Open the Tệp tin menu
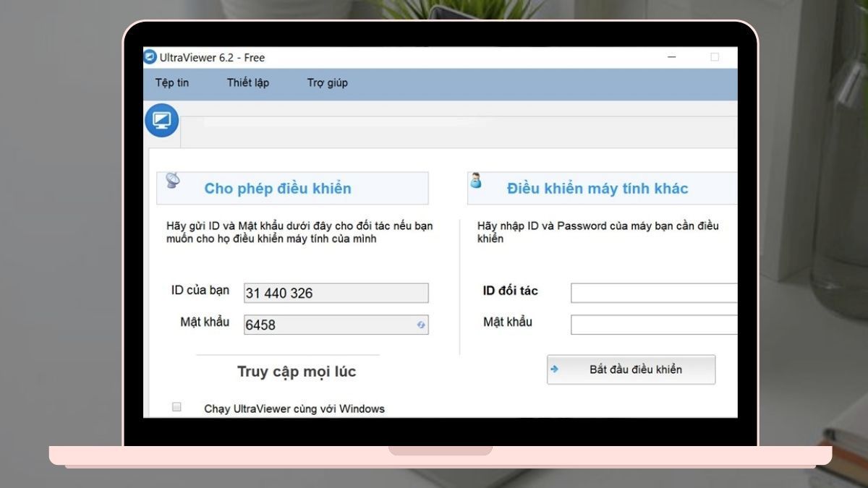 [x=172, y=82]
